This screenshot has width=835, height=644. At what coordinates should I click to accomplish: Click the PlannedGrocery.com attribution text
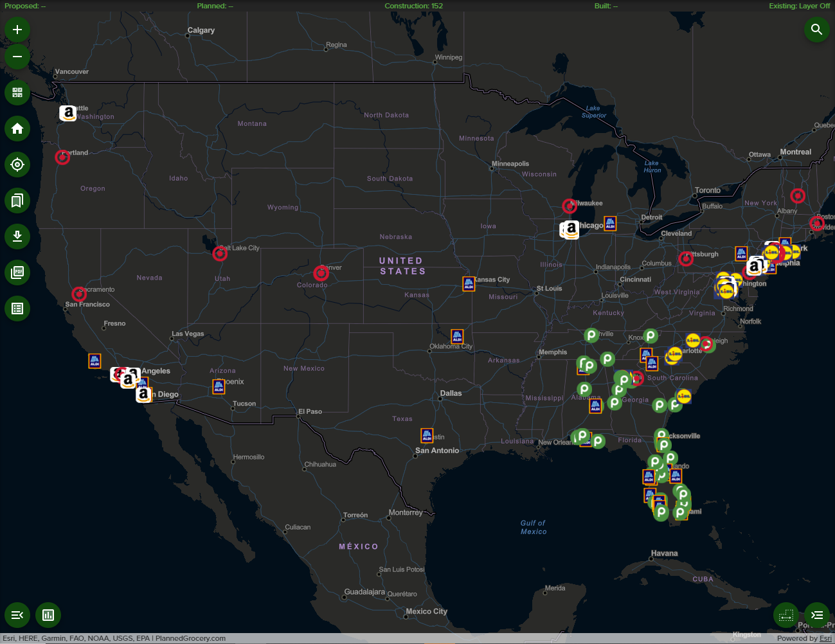pos(190,638)
